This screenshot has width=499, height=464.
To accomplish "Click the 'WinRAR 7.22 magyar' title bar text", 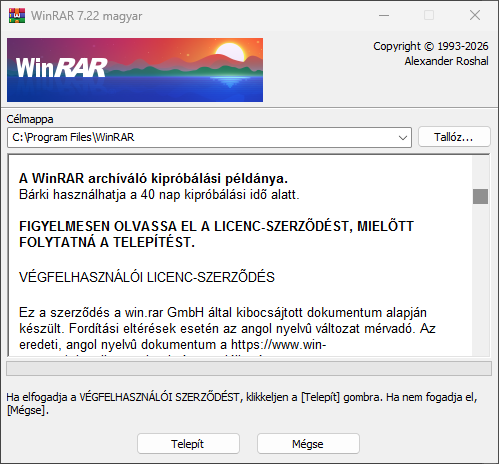I will (87, 16).
